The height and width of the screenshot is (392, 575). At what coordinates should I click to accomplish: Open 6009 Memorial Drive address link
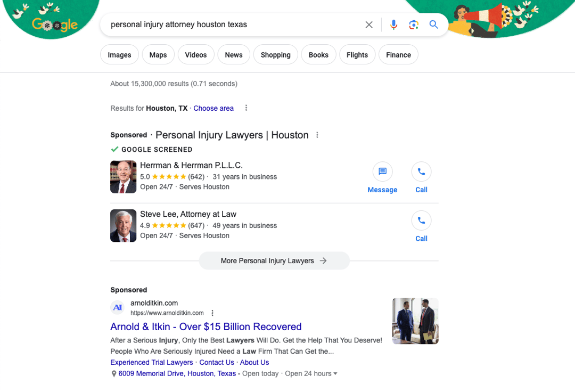click(x=177, y=373)
